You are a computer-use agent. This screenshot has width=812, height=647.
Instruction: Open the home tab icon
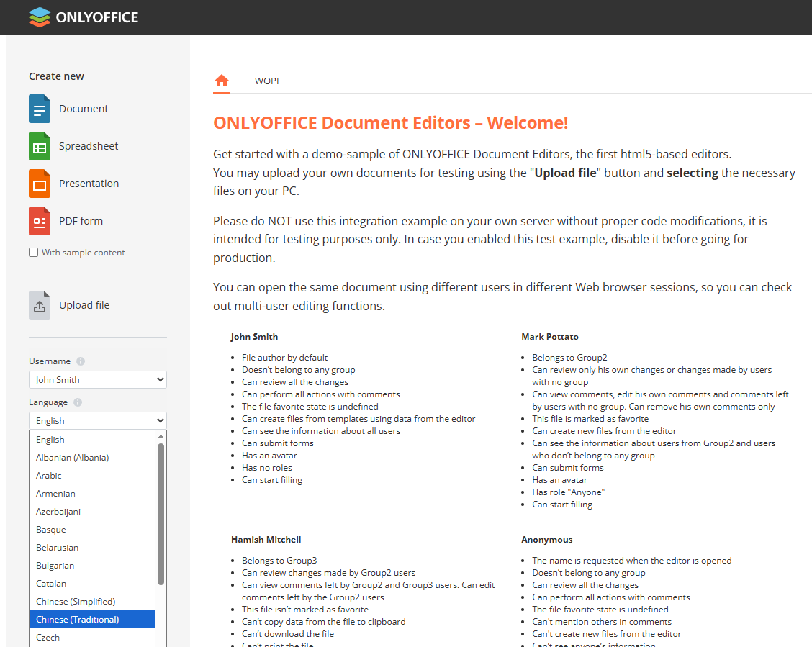coord(222,81)
